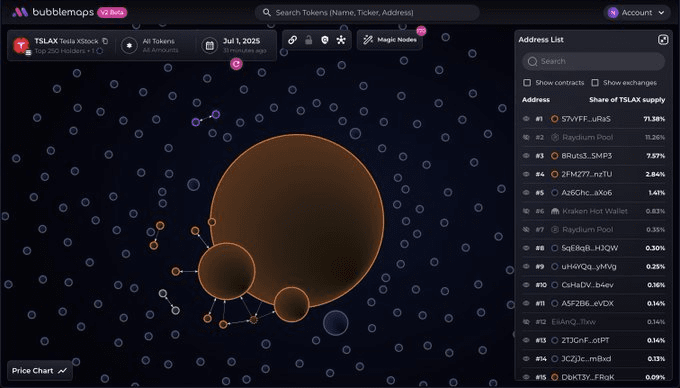This screenshot has height=388, width=680.
Task: Focus the Search Tokens input field
Action: 367,13
